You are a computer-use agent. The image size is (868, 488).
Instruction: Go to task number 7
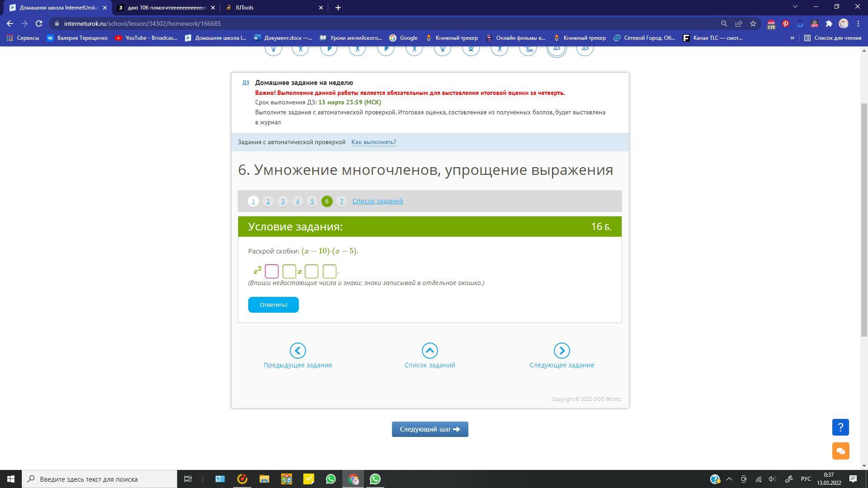341,202
